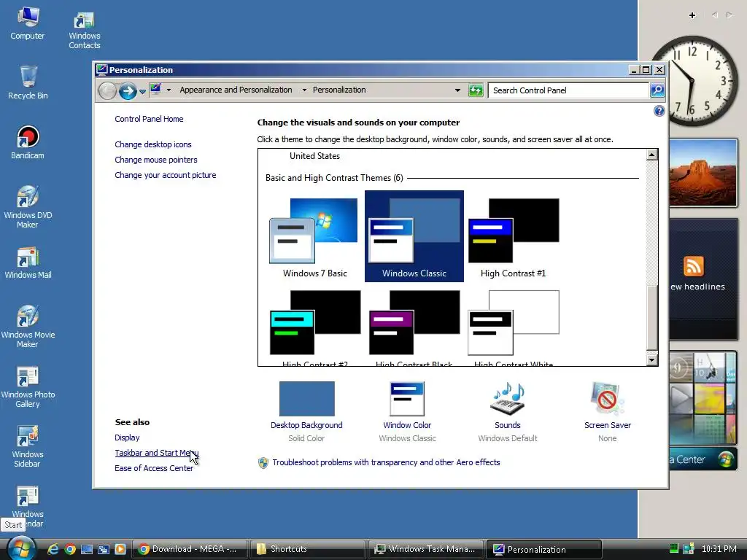
Task: Select the High Contrast Black theme
Action: pos(414,327)
